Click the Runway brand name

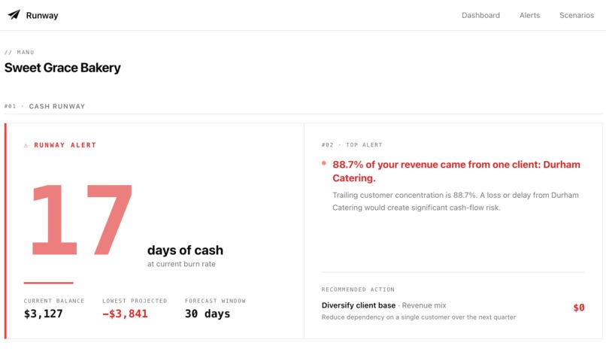pos(42,16)
